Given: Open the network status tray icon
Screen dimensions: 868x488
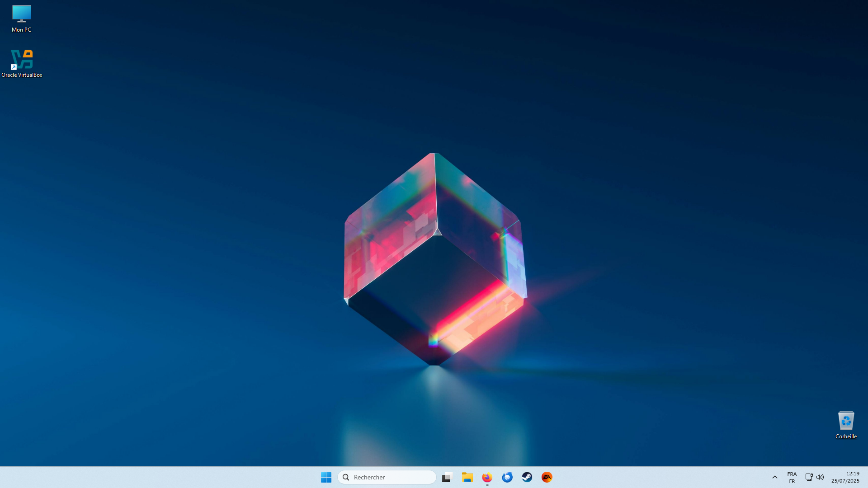Looking at the screenshot, I should point(809,477).
